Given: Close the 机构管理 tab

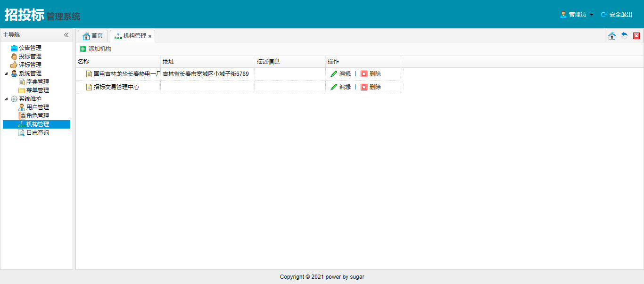Looking at the screenshot, I should point(150,36).
